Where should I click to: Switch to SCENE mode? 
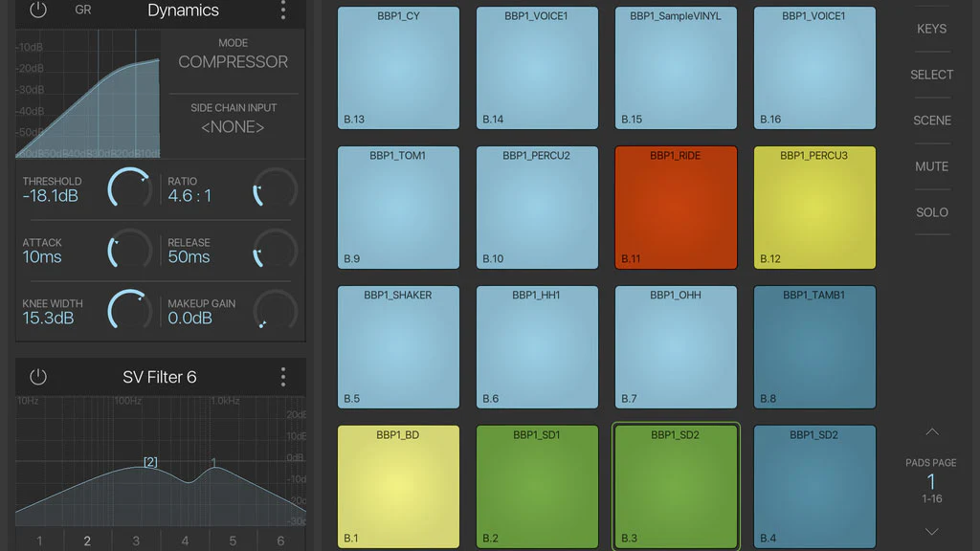tap(931, 121)
